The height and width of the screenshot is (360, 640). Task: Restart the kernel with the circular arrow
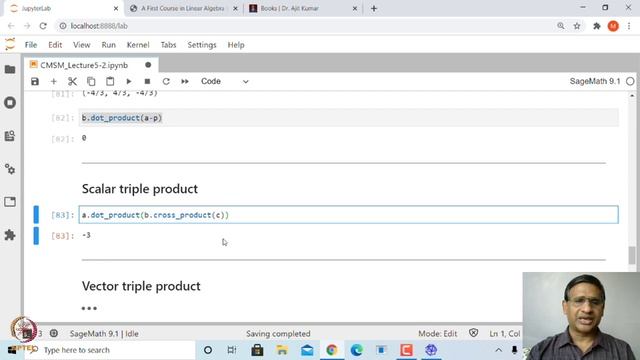point(166,82)
